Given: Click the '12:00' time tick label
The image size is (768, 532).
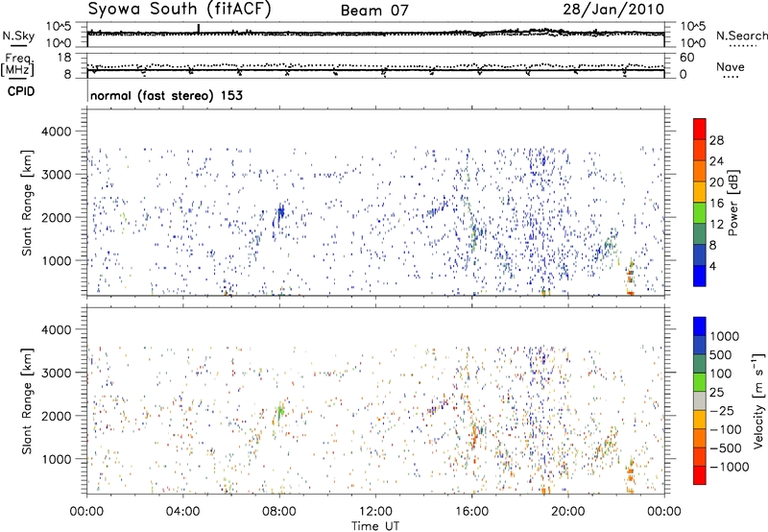Looking at the screenshot, I should click(x=375, y=512).
